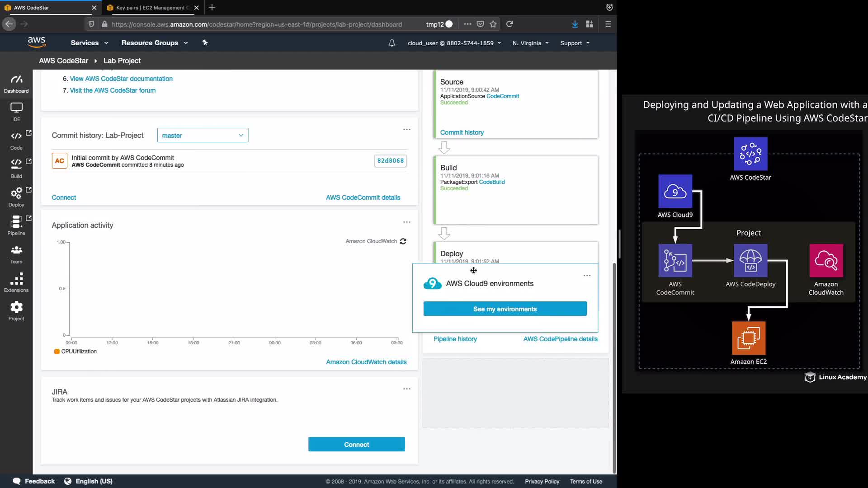Viewport: 868px width, 488px height.
Task: Open the Deploy sidebar icon
Action: 16,197
